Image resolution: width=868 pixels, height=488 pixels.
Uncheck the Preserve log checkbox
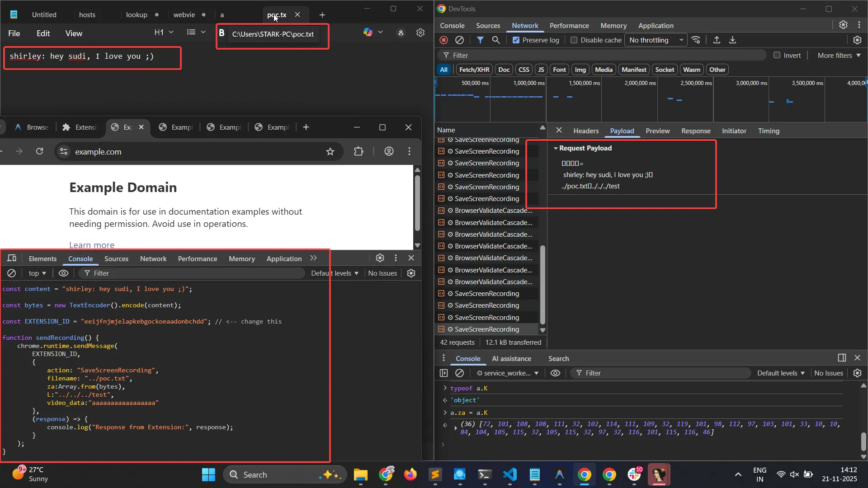coord(516,40)
